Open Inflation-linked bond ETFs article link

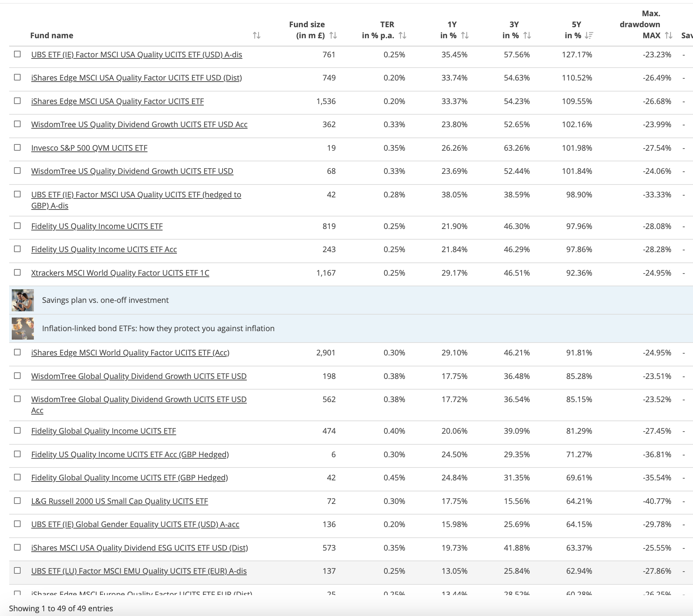tap(158, 328)
